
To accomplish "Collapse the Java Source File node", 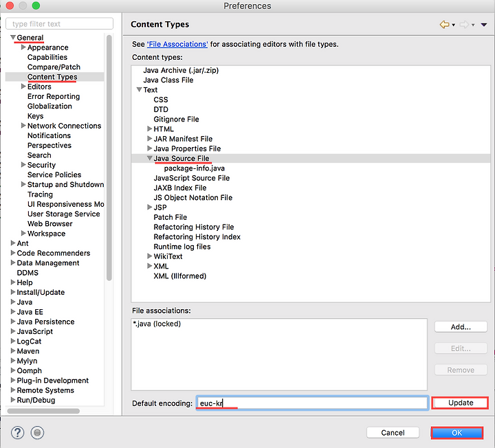I will 150,158.
